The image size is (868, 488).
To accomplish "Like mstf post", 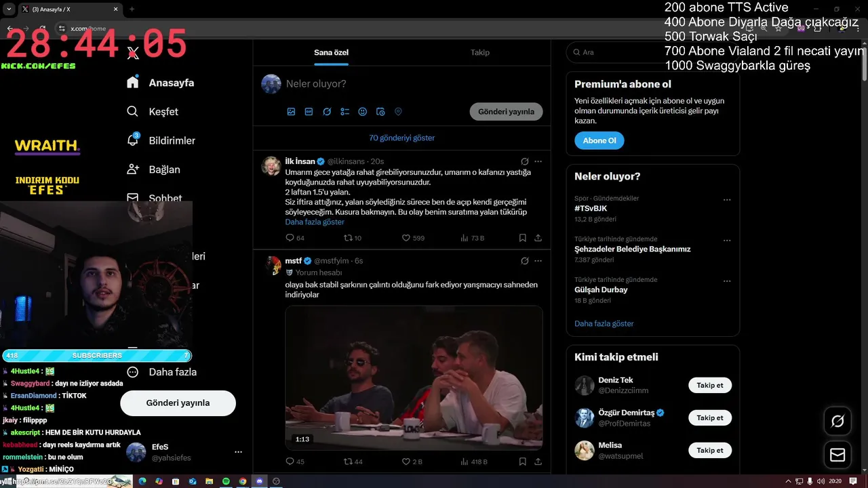I will 412,462.
